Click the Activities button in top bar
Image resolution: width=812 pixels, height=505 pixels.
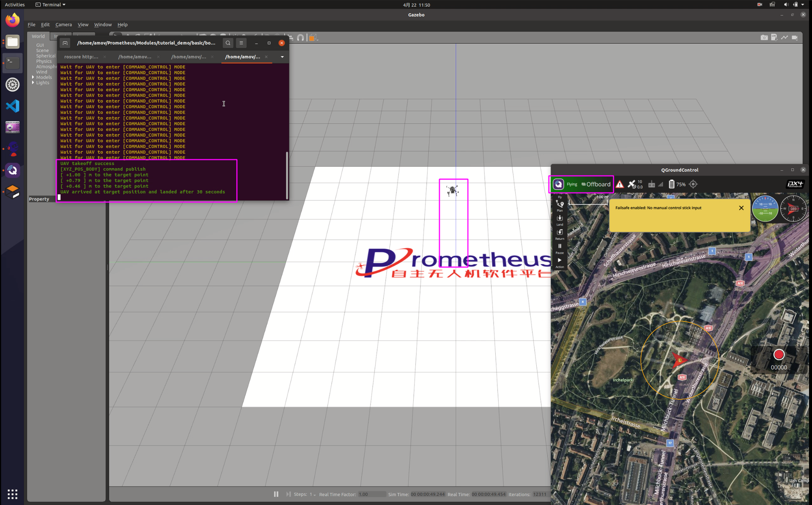tap(15, 5)
